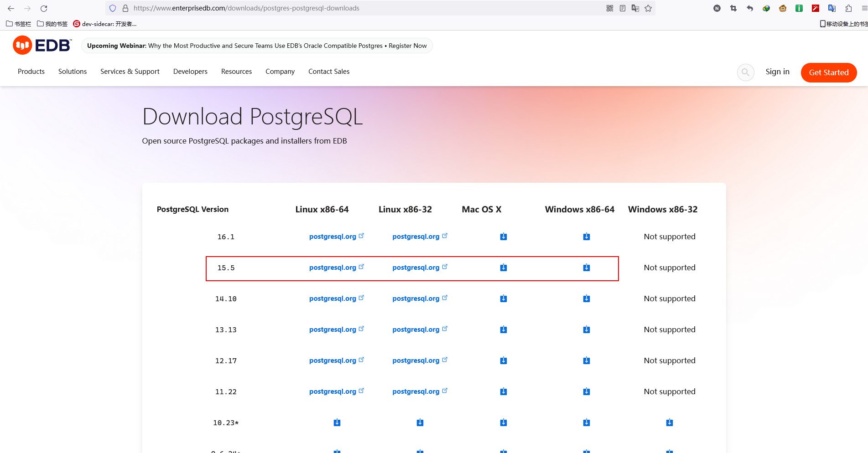The image size is (868, 453).
Task: Click the browser address bar URL
Action: click(246, 8)
